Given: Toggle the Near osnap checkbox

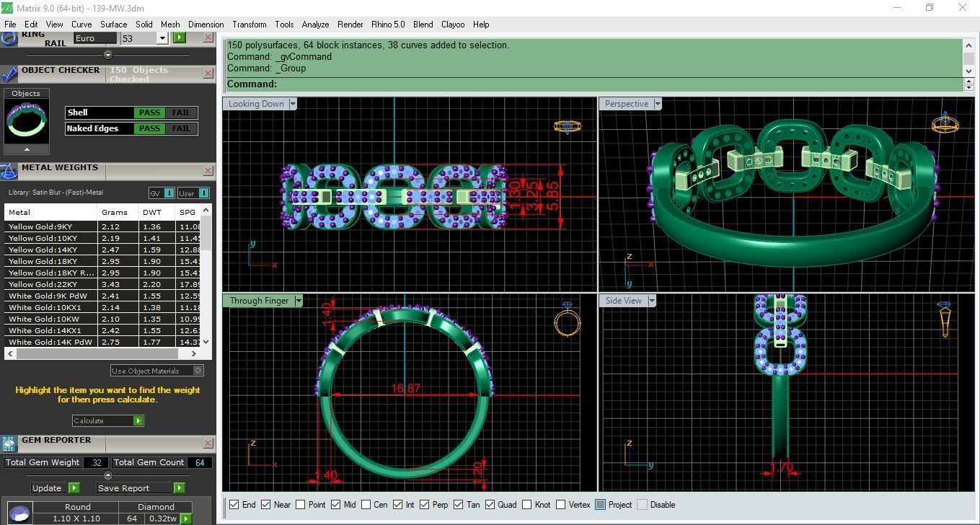Looking at the screenshot, I should pyautogui.click(x=265, y=505).
